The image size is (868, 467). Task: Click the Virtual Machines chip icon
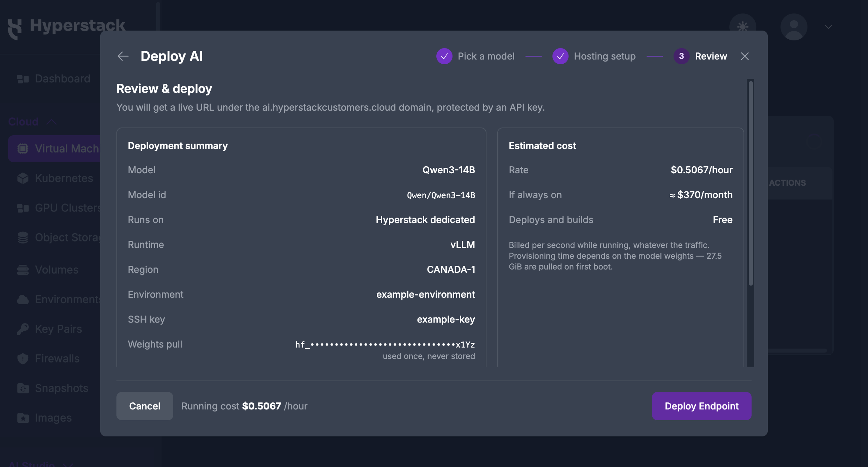pyautogui.click(x=23, y=149)
